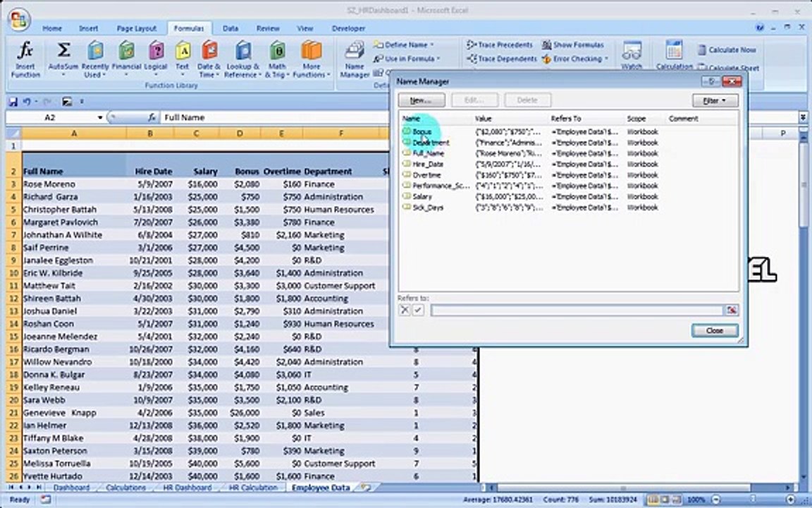Open Math & Trig functions
812x508 pixels.
tap(277, 59)
